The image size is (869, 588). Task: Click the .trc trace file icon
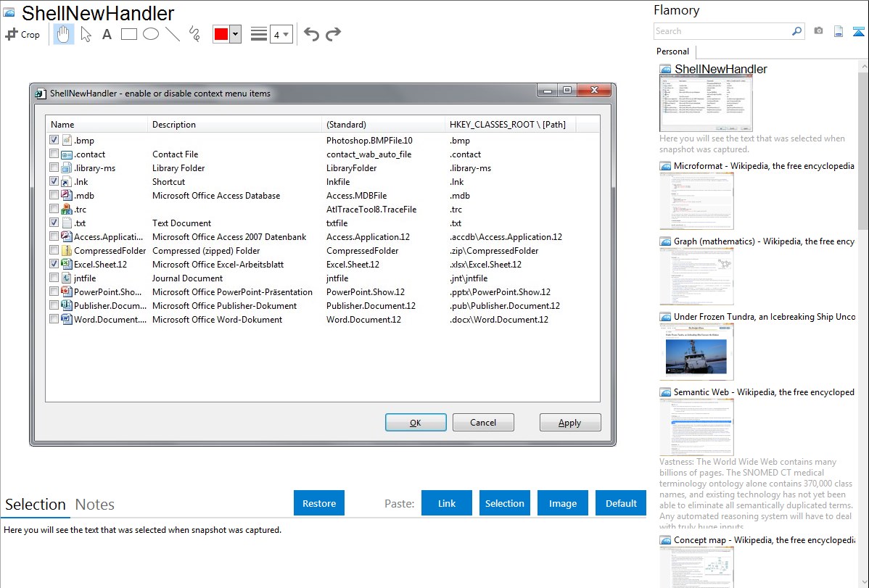(67, 209)
